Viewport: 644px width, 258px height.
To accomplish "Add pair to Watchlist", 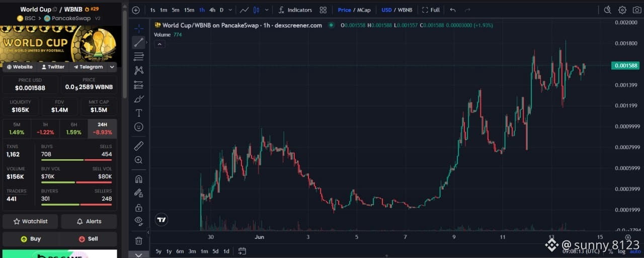I will coord(30,221).
